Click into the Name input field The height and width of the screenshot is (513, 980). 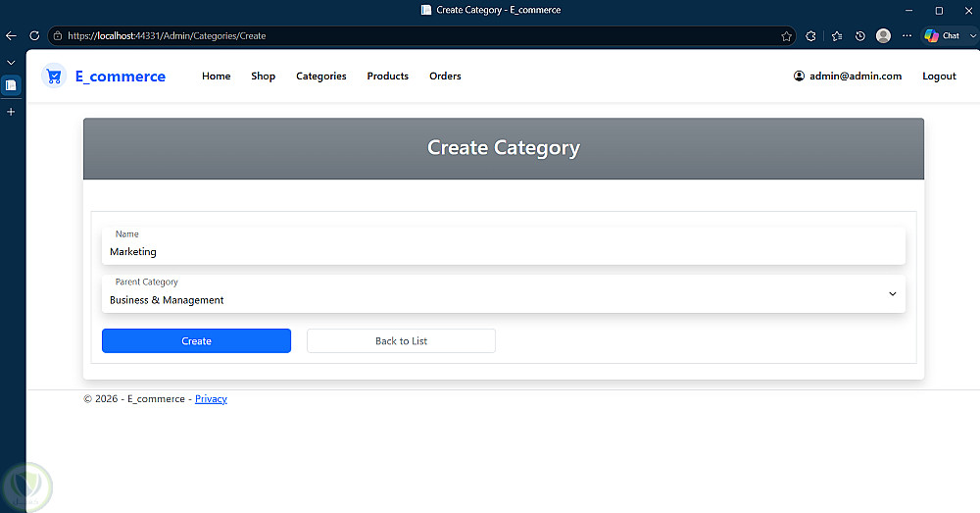503,246
